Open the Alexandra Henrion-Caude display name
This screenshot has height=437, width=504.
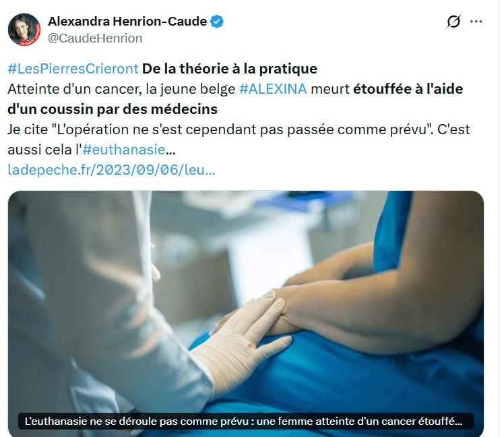click(x=127, y=22)
